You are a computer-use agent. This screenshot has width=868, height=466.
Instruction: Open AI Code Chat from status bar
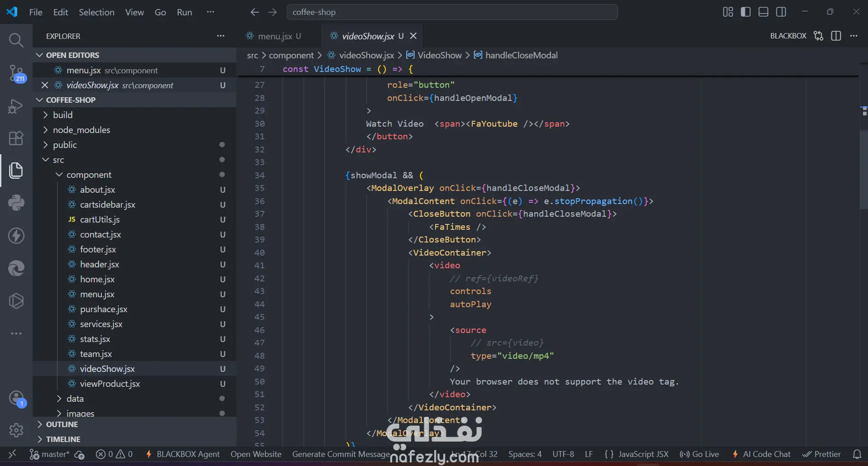pyautogui.click(x=761, y=454)
